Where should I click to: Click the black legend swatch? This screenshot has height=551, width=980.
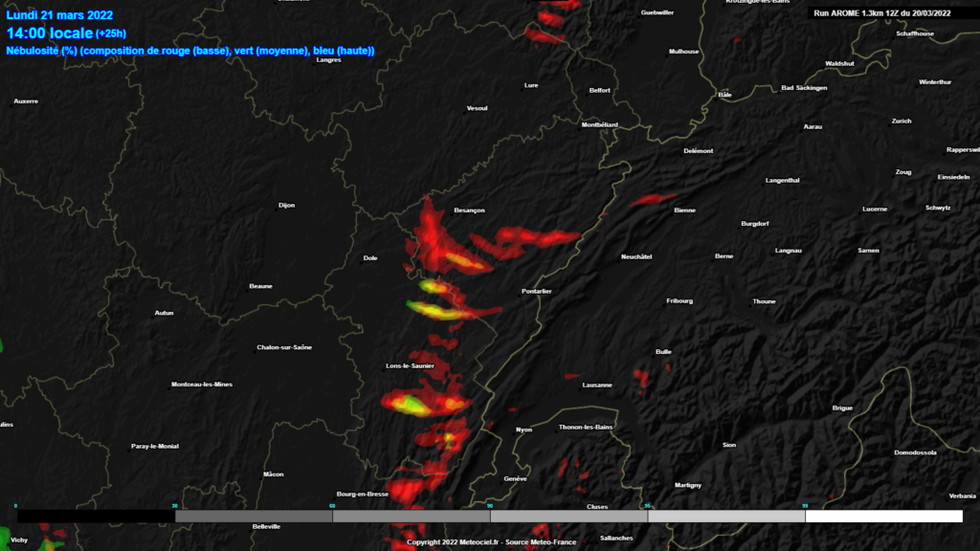[x=96, y=517]
